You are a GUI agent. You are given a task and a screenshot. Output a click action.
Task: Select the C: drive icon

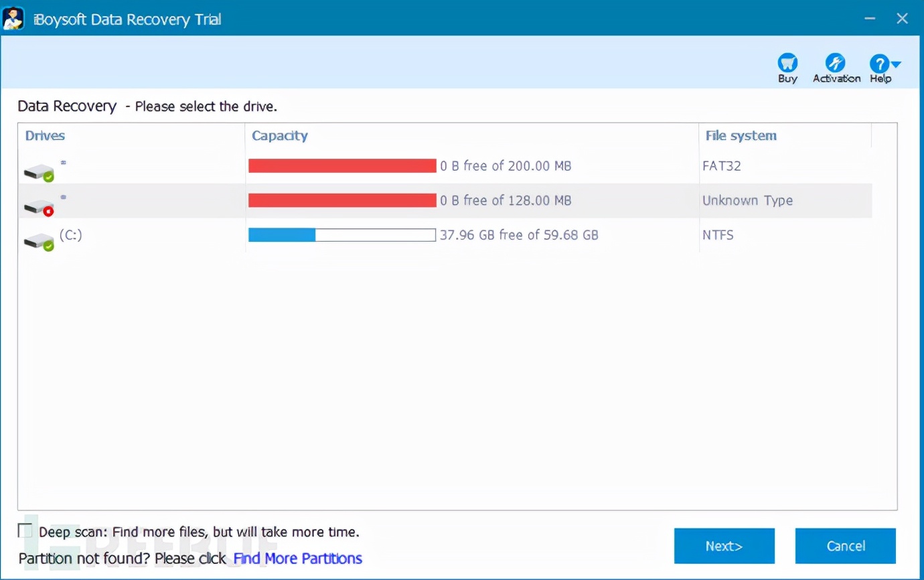point(39,241)
